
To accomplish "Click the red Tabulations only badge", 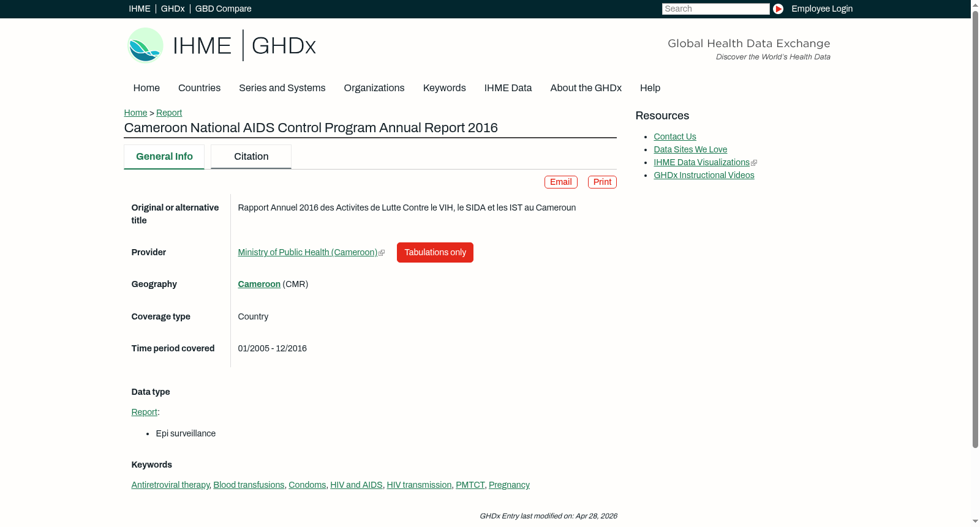I will point(435,253).
